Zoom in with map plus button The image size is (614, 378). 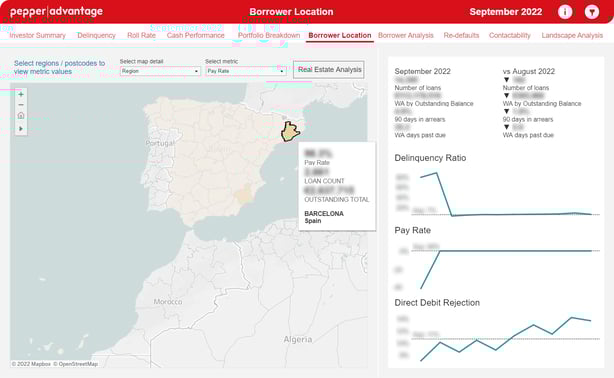(x=21, y=94)
